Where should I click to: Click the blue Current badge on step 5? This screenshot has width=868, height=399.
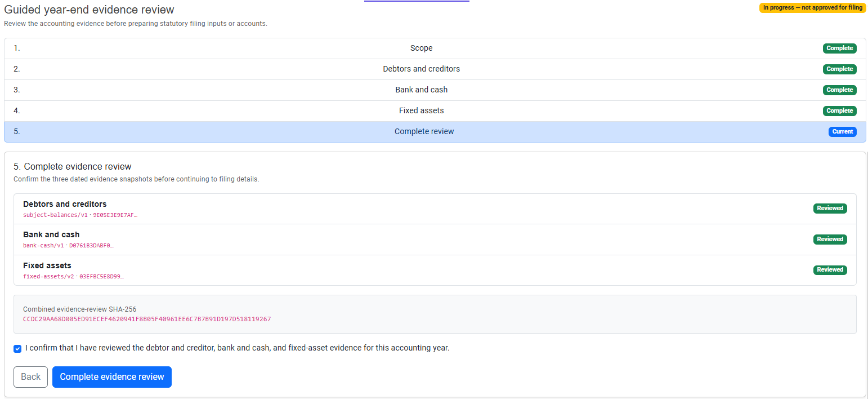tap(843, 132)
